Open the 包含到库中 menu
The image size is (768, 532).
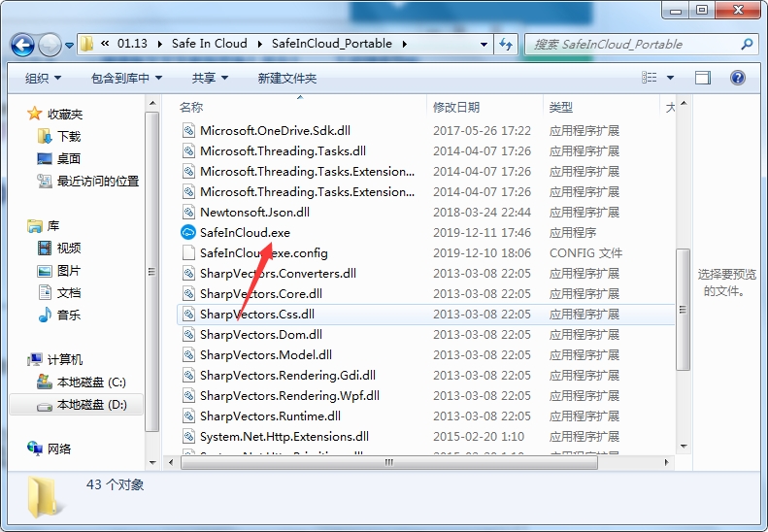pyautogui.click(x=126, y=78)
